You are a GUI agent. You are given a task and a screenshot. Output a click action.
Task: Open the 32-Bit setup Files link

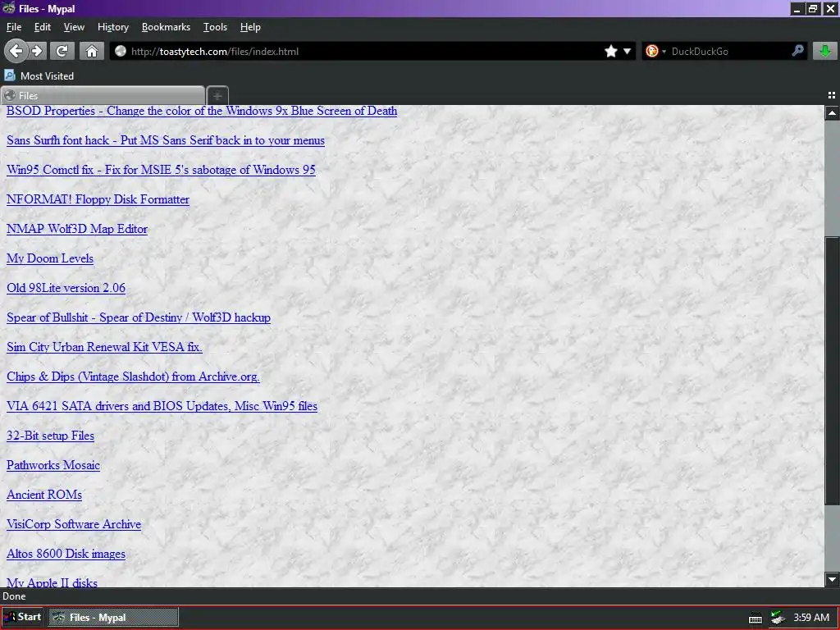click(x=50, y=436)
